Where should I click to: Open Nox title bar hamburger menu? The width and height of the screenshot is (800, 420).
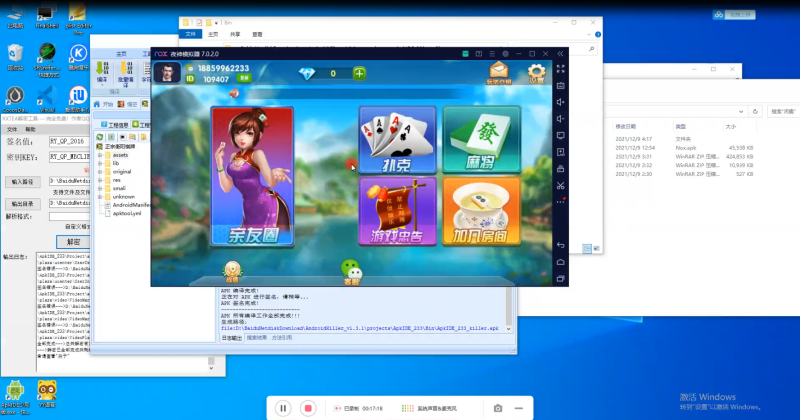(x=492, y=54)
